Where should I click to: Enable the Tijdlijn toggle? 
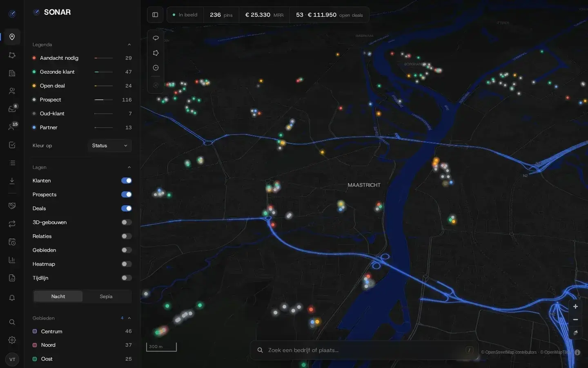[x=127, y=278]
